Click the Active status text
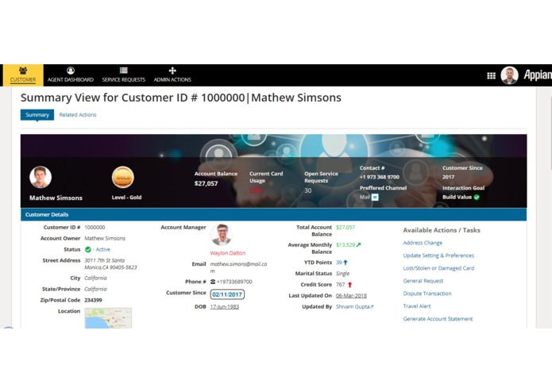Viewport: 552px width, 392px height. click(x=103, y=249)
